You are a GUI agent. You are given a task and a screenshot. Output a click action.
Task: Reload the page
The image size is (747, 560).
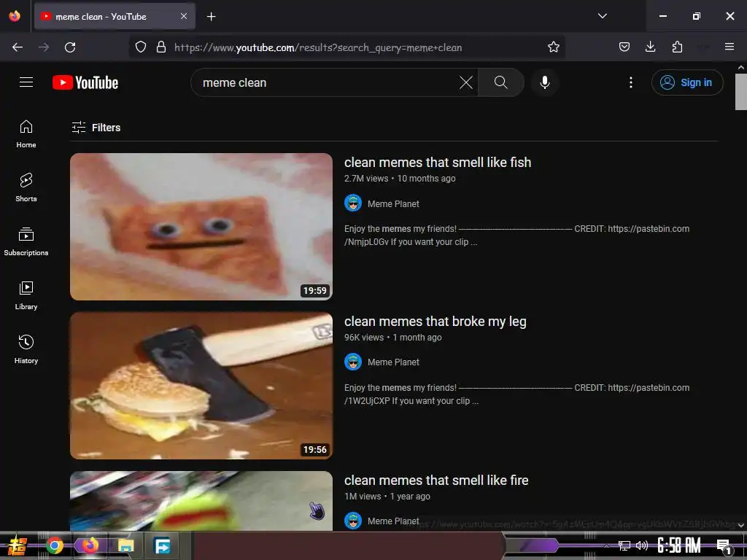pyautogui.click(x=70, y=47)
